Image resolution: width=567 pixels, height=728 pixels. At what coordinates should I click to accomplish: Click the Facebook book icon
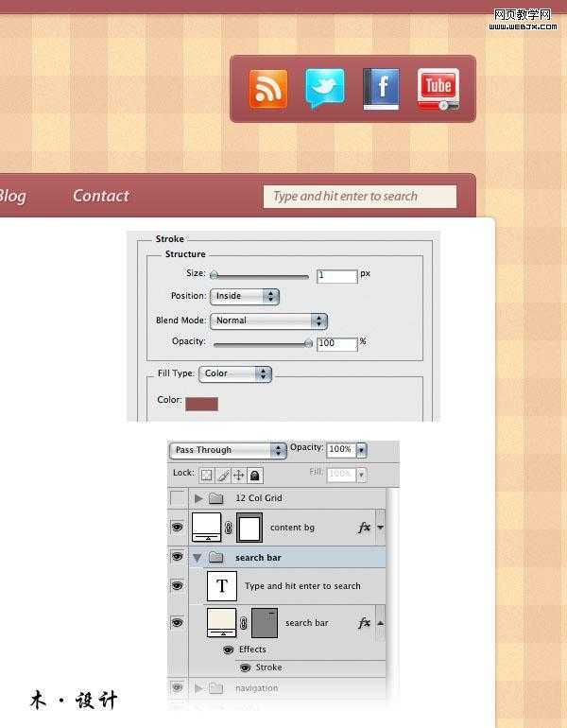click(382, 89)
